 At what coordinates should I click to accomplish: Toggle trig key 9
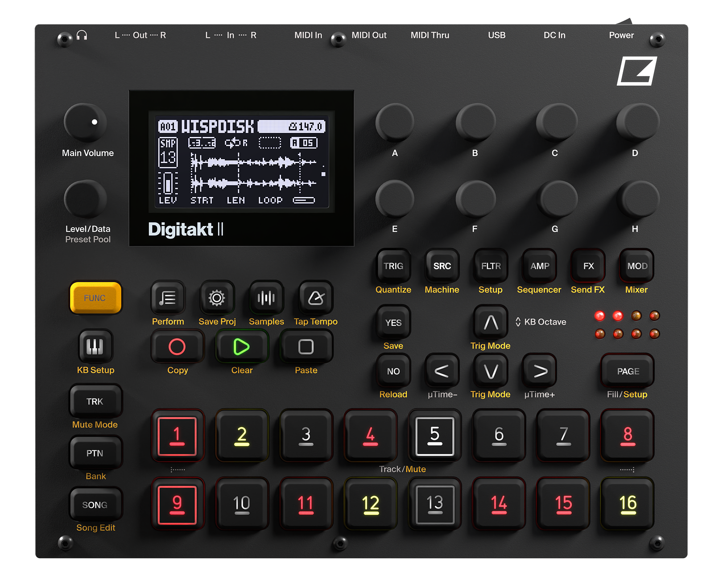point(177,504)
